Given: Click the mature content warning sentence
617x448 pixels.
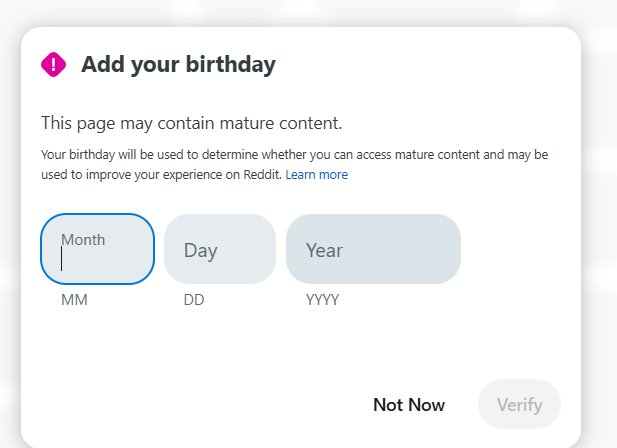Looking at the screenshot, I should pyautogui.click(x=191, y=123).
